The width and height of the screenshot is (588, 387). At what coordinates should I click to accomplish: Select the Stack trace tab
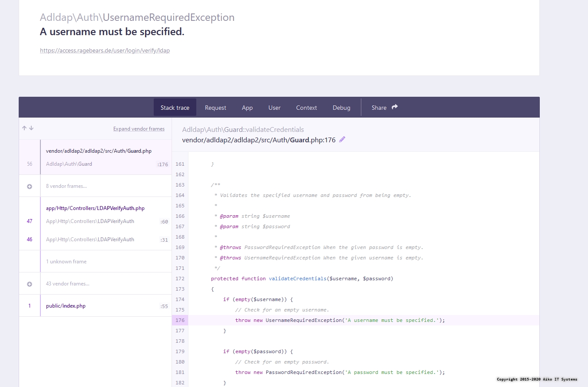pyautogui.click(x=175, y=107)
